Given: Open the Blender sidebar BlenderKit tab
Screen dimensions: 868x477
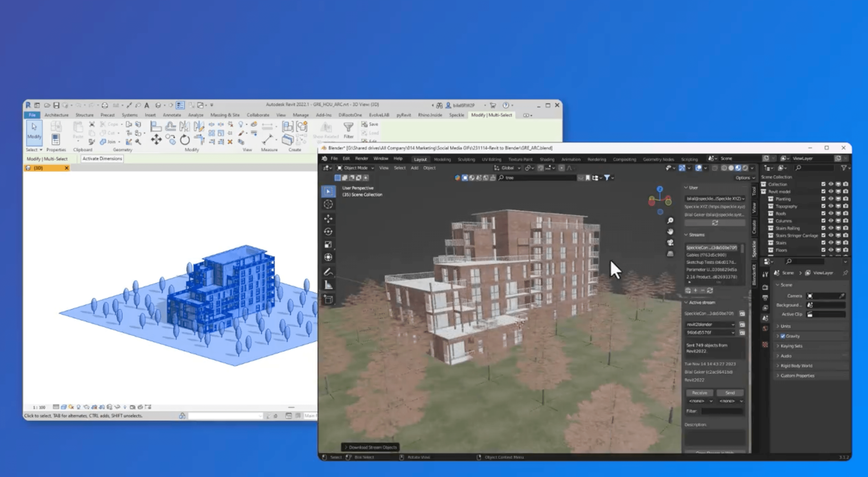Looking at the screenshot, I should (754, 274).
